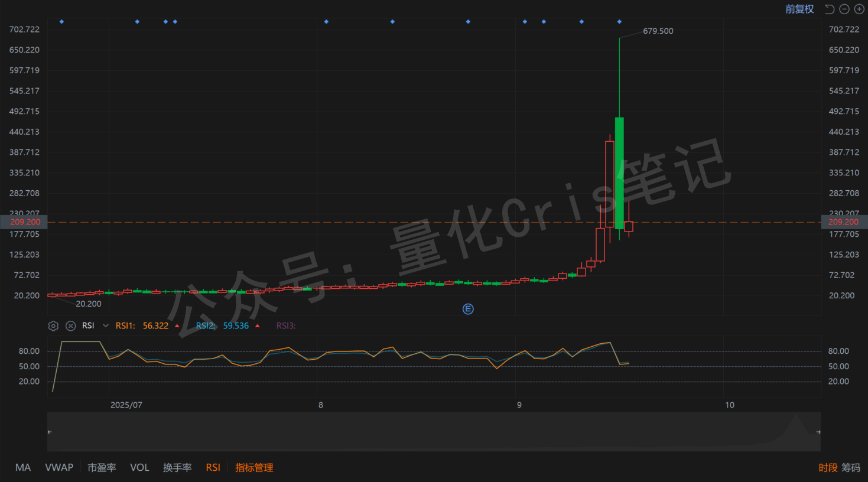Remove the RSI indicator panel

click(70, 325)
